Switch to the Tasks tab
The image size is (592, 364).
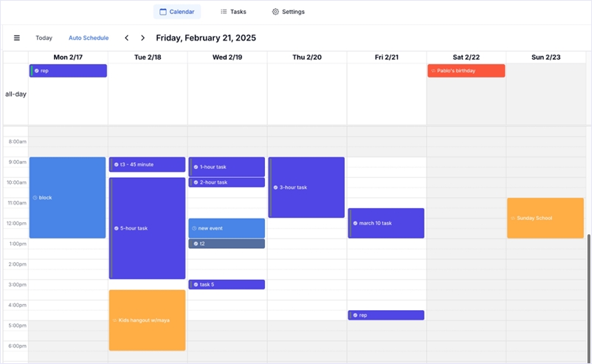click(x=233, y=12)
